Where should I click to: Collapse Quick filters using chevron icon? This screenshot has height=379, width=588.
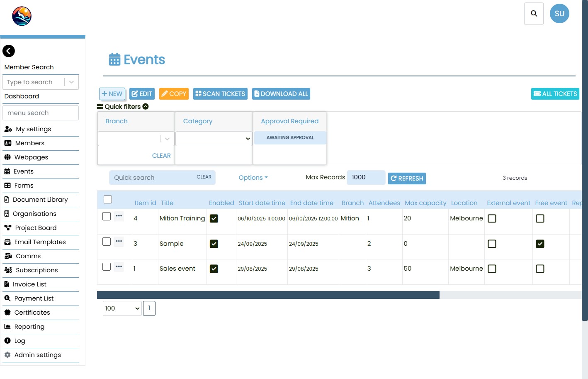tap(146, 107)
